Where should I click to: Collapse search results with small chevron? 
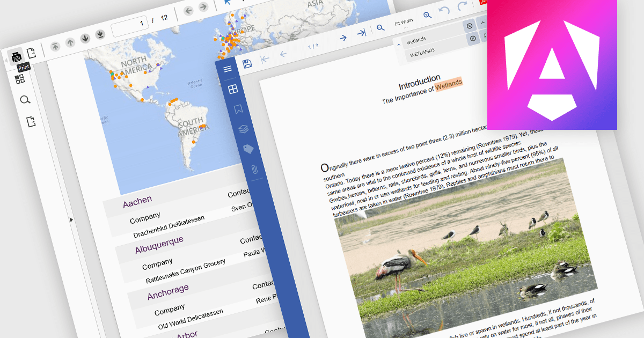coord(398,45)
